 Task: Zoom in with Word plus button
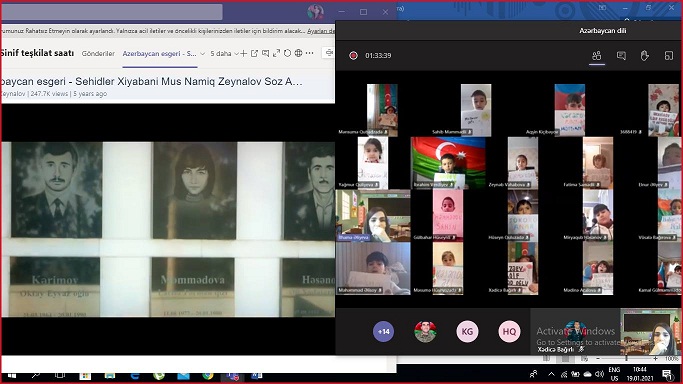[655, 358]
